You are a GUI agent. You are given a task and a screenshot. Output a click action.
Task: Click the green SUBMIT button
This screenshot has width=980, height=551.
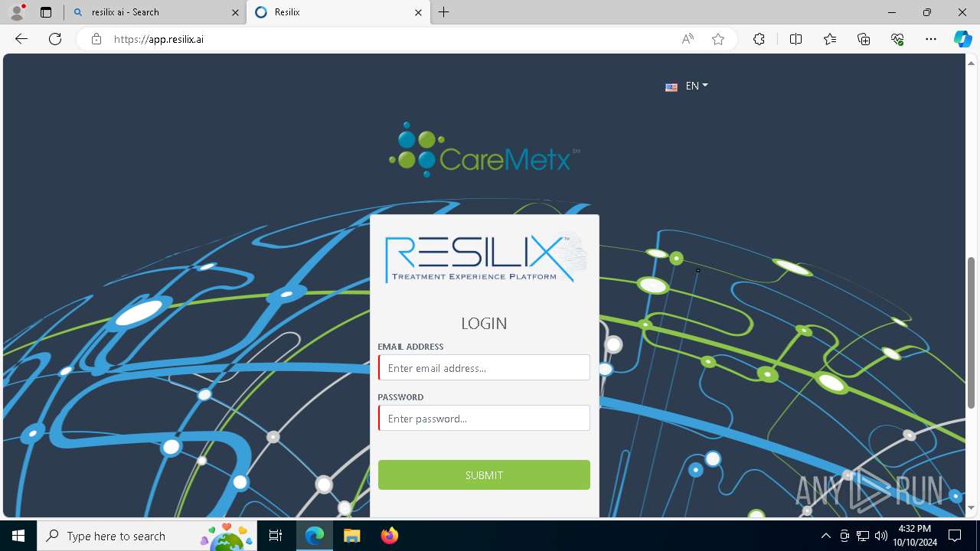484,474
